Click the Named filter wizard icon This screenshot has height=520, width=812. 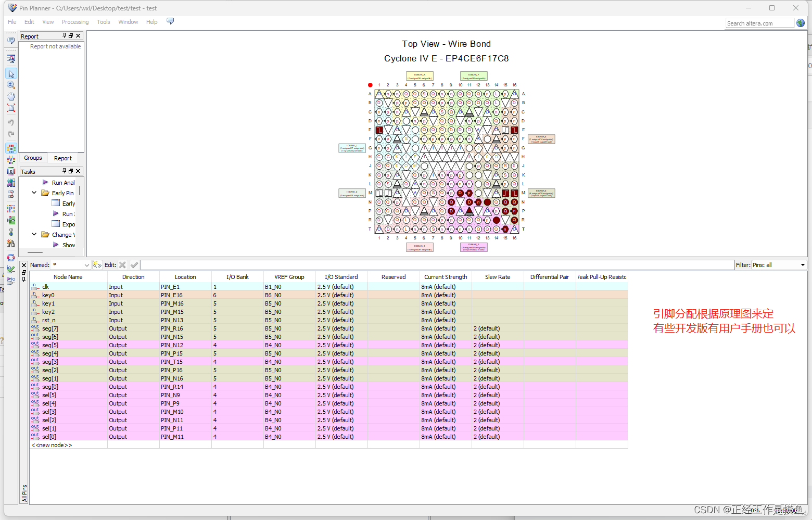[97, 265]
